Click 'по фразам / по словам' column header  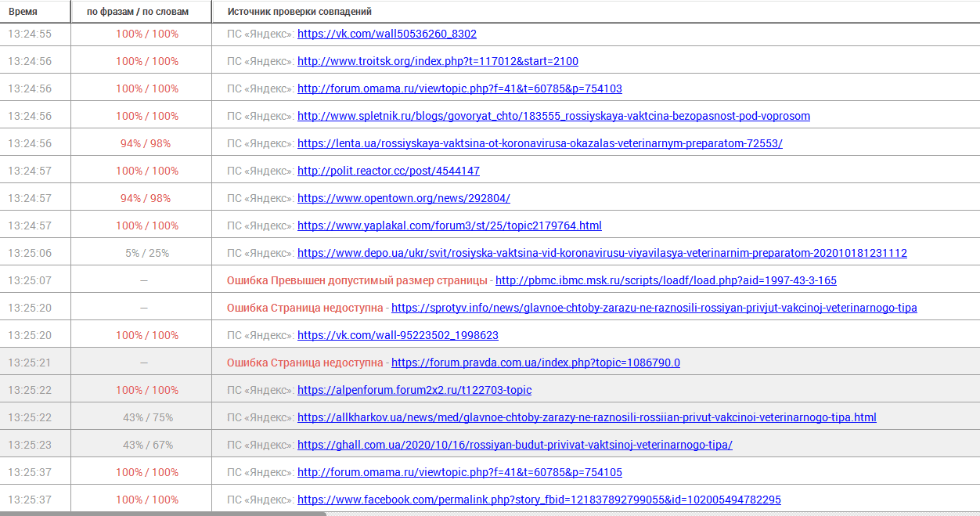click(x=138, y=12)
